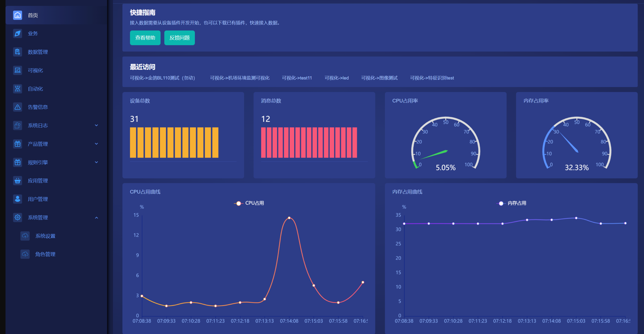Click the 数据管理 clipboard icon

[17, 52]
